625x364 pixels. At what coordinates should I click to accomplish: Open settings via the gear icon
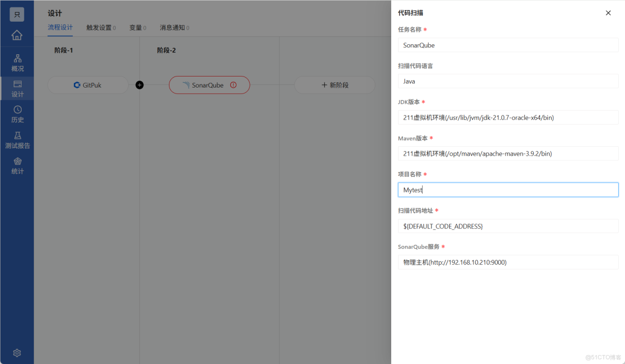(17, 352)
